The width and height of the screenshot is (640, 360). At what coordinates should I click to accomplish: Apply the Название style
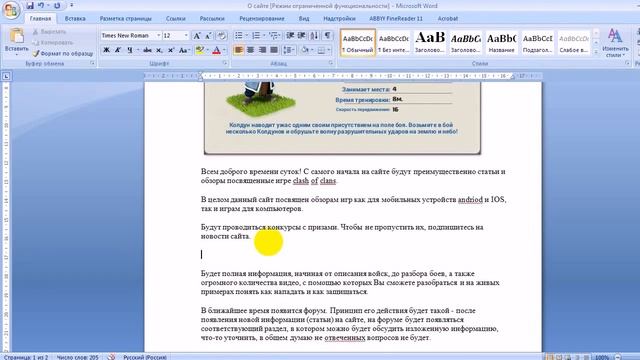501,42
